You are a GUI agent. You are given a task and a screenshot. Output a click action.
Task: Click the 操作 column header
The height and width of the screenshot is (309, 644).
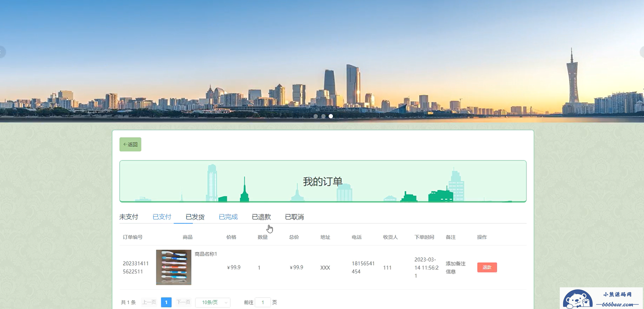tap(482, 237)
